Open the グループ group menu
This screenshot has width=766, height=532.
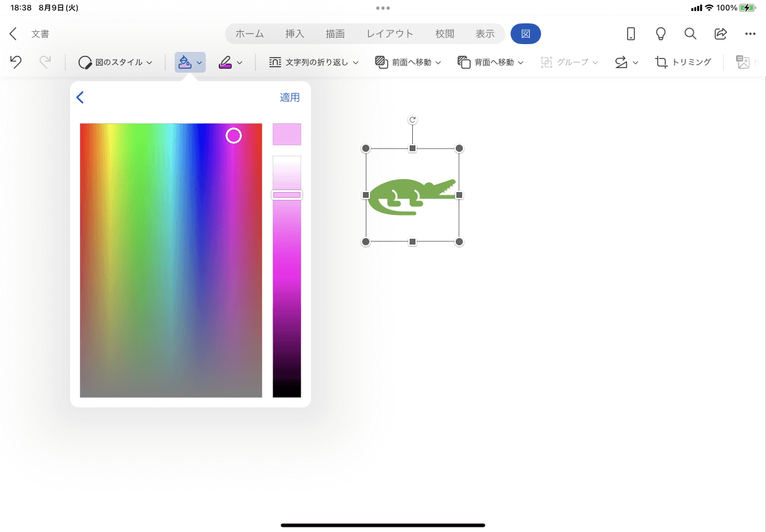coord(569,62)
